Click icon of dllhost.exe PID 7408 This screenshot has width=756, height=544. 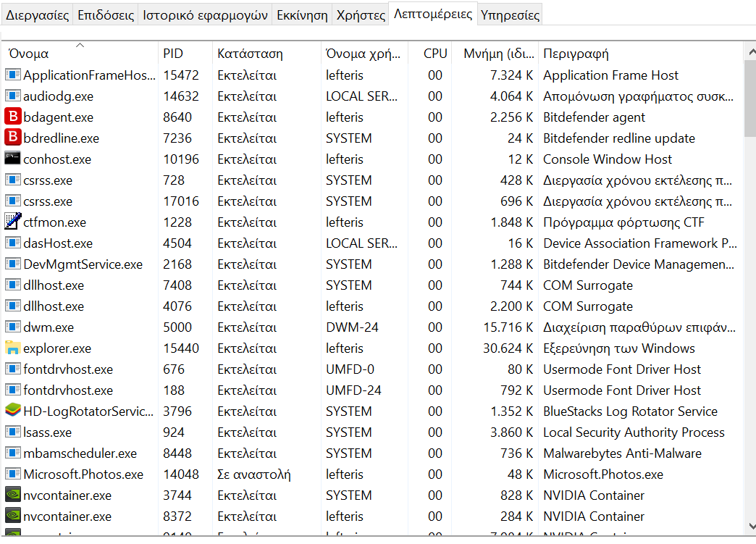(x=12, y=285)
